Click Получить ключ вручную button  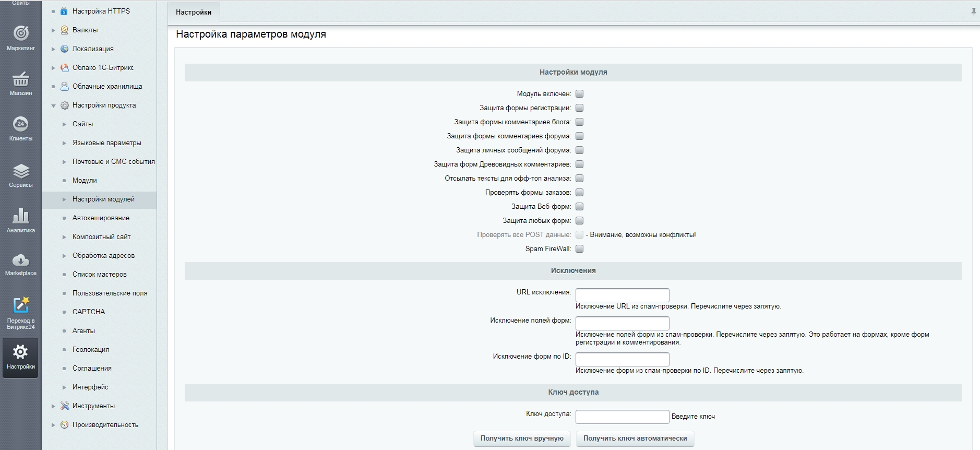(x=522, y=439)
